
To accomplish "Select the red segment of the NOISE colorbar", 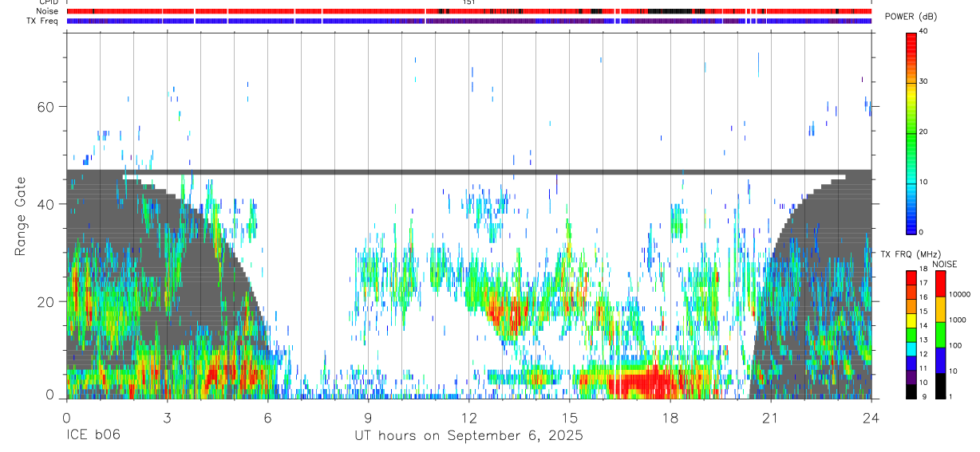I will [x=939, y=283].
